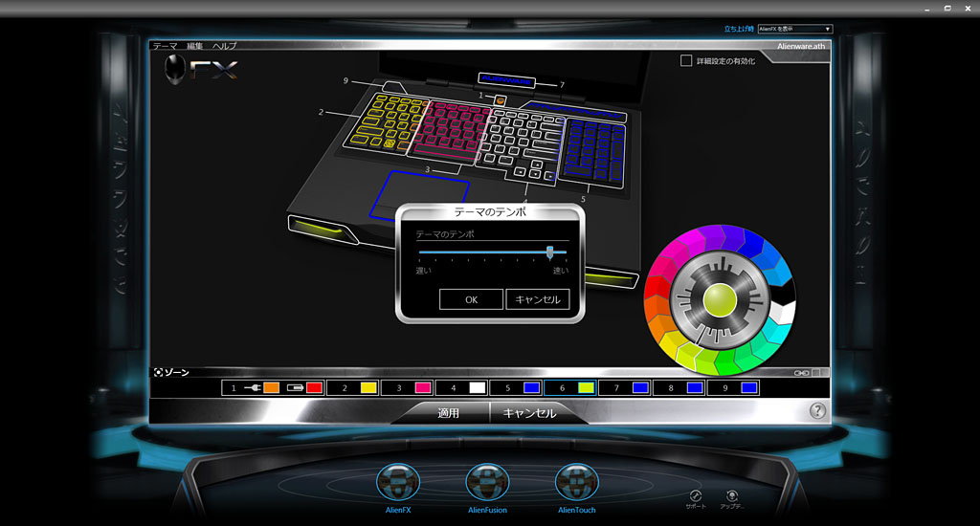Click the bottom キャンセル button beside 適用
Image resolution: width=980 pixels, height=526 pixels.
[529, 413]
